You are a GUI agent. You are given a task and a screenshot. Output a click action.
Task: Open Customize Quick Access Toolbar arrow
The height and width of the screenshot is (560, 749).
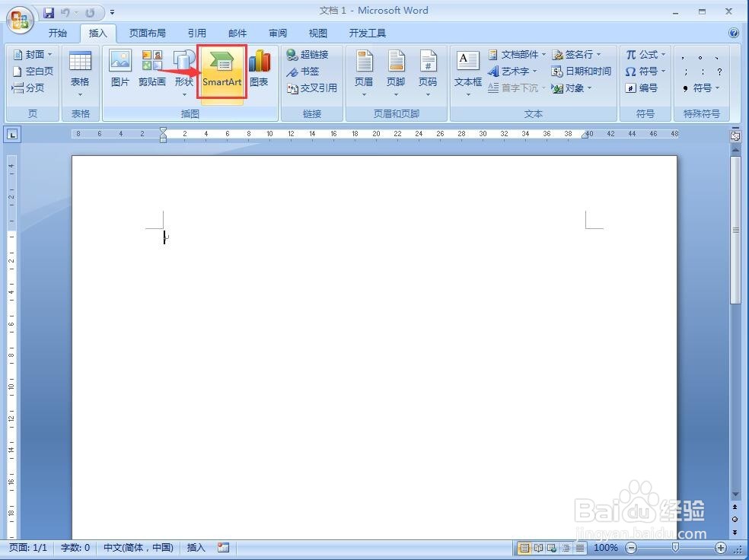[112, 12]
